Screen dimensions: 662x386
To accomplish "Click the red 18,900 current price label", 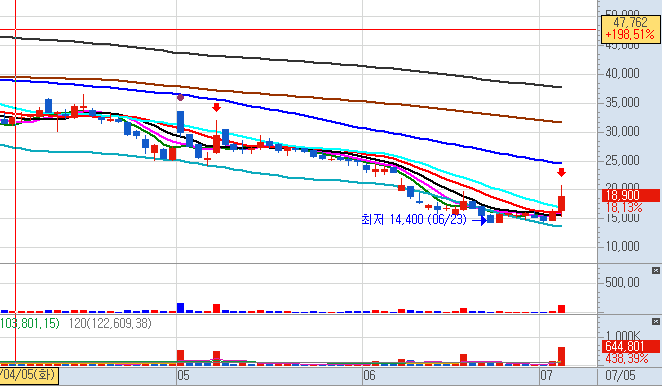I will click(630, 195).
